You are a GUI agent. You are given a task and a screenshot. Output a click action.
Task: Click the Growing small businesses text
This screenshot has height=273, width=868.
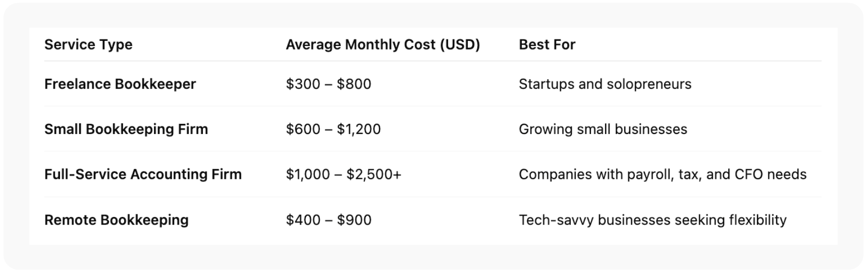[x=603, y=129]
